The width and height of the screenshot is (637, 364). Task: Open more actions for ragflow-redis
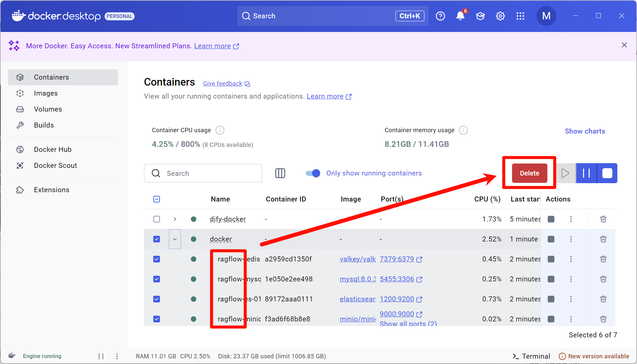[571, 259]
